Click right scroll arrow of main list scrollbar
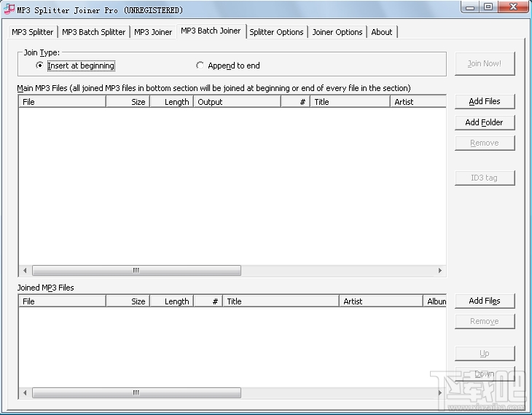Screen dimensions: 532x415 (x=440, y=270)
